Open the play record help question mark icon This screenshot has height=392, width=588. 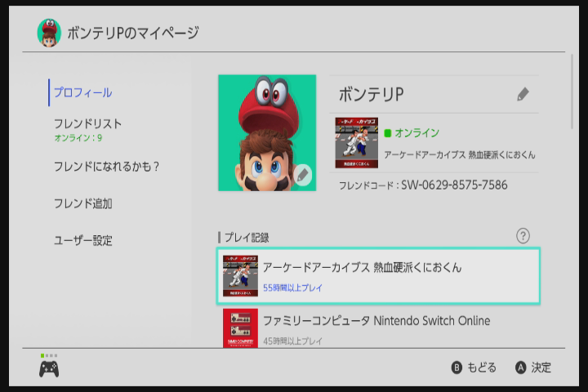pyautogui.click(x=523, y=236)
